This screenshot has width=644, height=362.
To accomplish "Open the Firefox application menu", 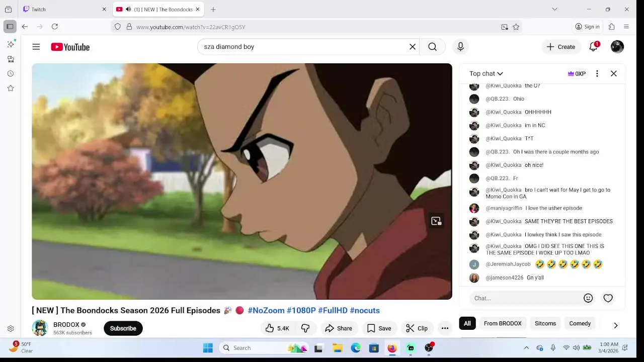I will (626, 27).
